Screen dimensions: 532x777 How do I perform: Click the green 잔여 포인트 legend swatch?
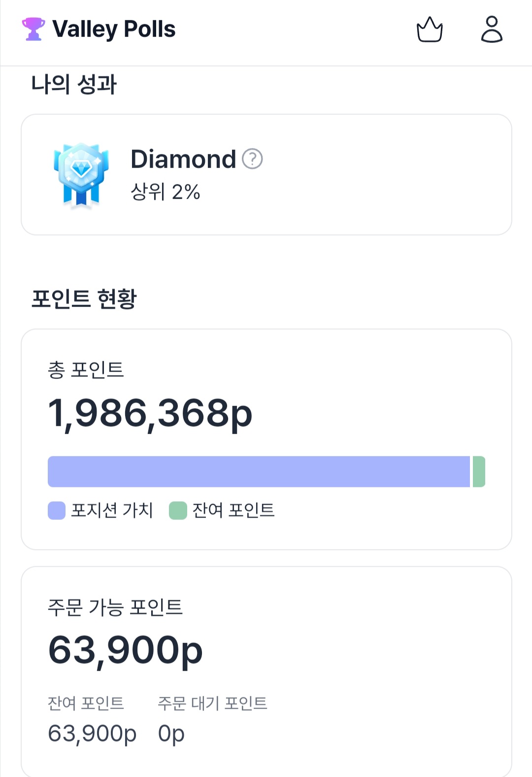pos(178,510)
